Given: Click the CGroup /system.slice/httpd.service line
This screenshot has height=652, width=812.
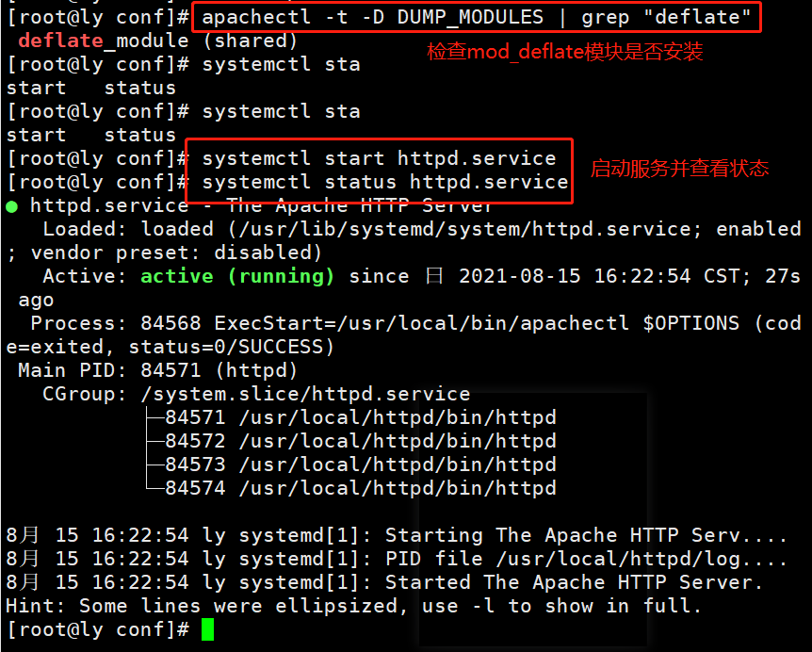Looking at the screenshot, I should 256,395.
